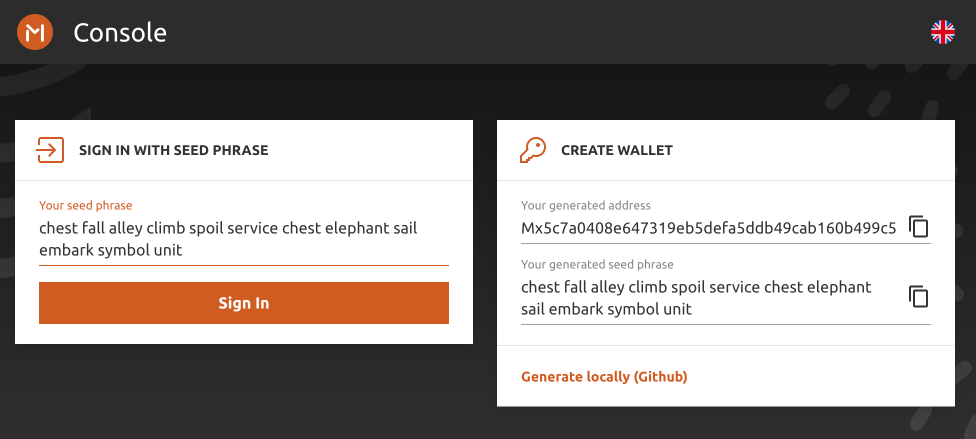Click the 'Your generated seed phrase' label
Image resolution: width=976 pixels, height=439 pixels.
[x=597, y=265]
